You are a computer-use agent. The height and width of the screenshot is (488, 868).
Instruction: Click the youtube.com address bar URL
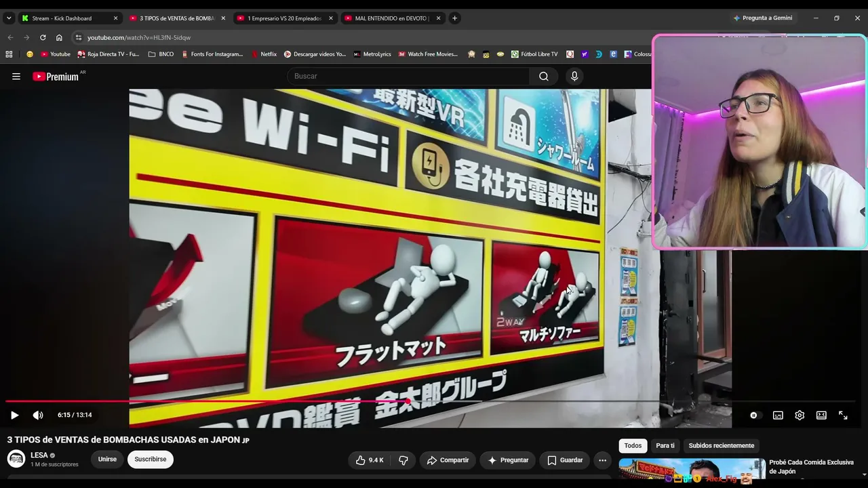(139, 38)
